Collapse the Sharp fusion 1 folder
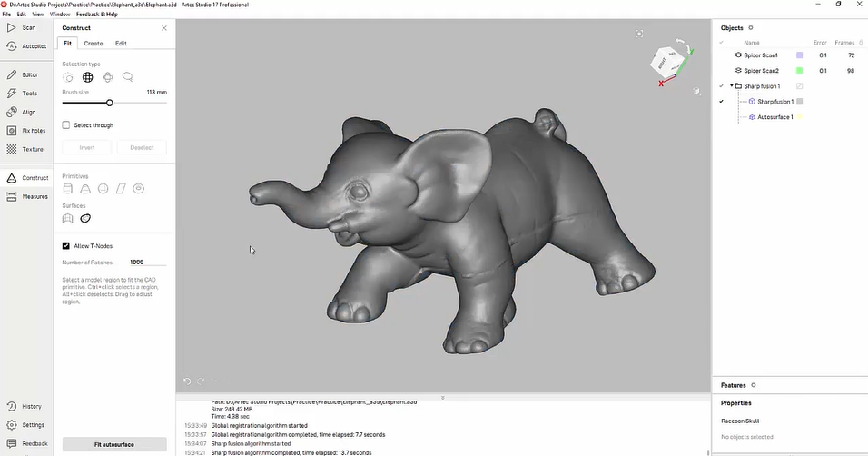 [731, 86]
